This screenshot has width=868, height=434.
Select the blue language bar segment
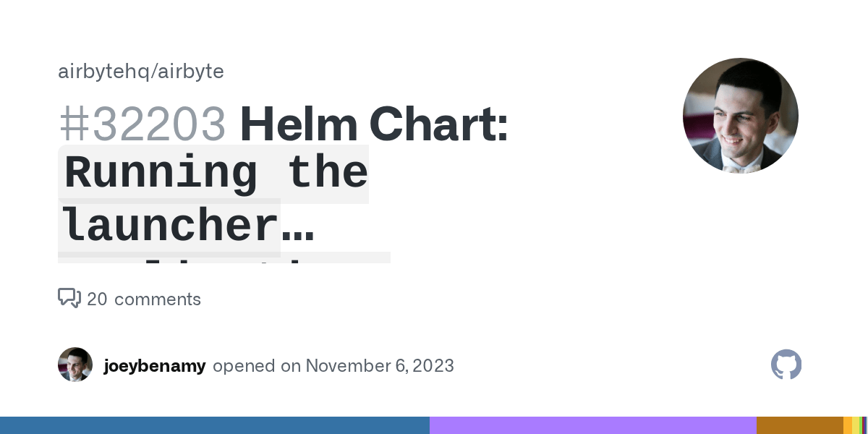[x=215, y=425]
